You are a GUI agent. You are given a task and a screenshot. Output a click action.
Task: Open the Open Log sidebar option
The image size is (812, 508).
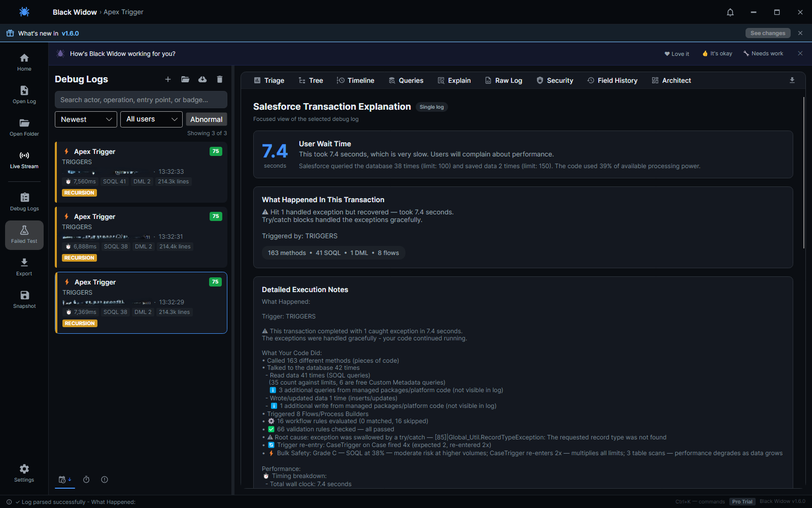point(24,95)
